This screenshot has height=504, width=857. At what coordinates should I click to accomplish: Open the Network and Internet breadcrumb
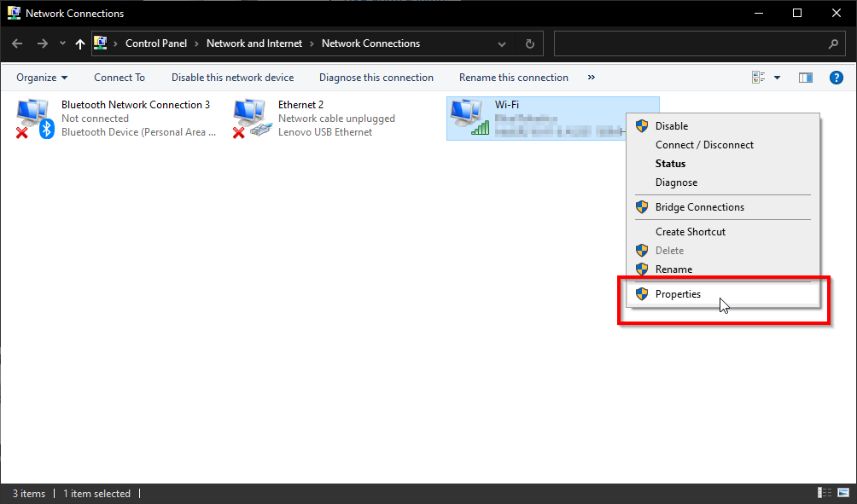click(x=254, y=43)
